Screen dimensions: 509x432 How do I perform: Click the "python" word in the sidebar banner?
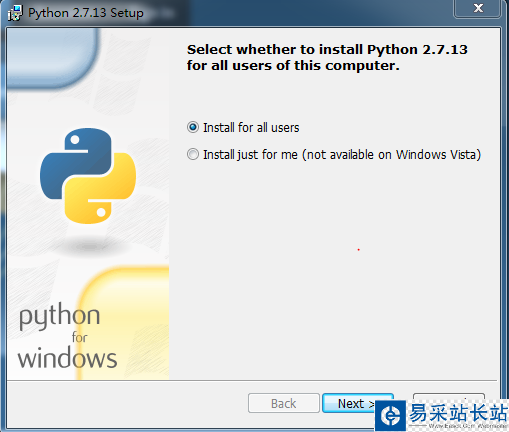[59, 317]
